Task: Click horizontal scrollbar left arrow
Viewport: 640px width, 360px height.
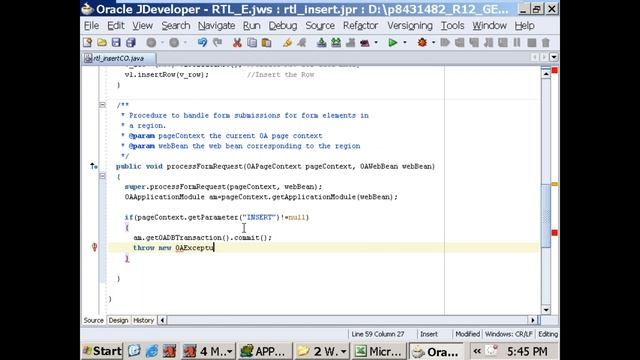Action: tap(162, 320)
